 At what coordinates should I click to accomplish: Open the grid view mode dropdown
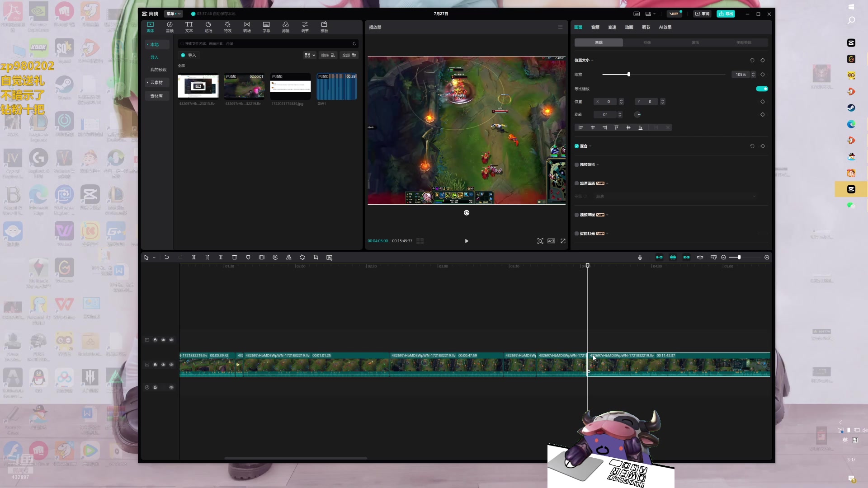pos(310,55)
